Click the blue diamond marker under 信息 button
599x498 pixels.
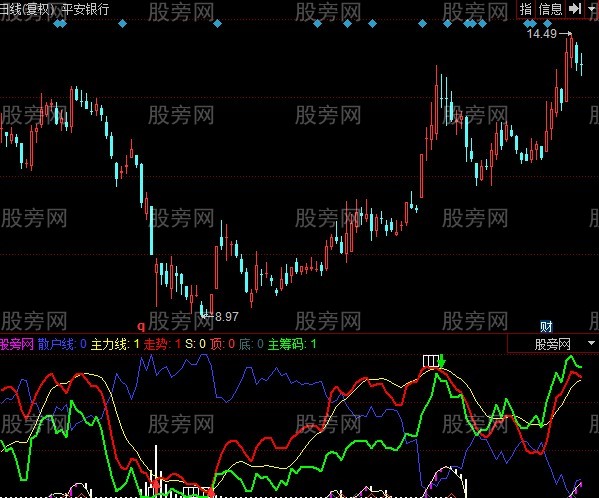click(x=547, y=24)
